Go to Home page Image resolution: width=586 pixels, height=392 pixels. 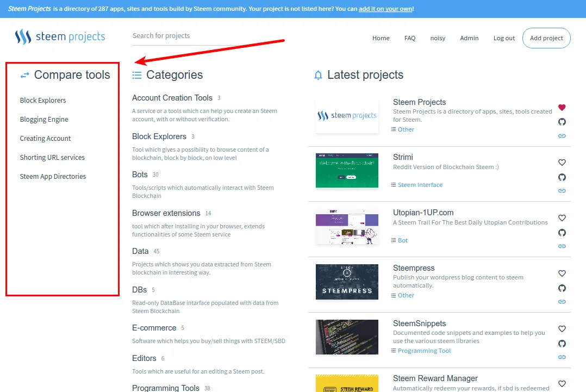coord(381,38)
